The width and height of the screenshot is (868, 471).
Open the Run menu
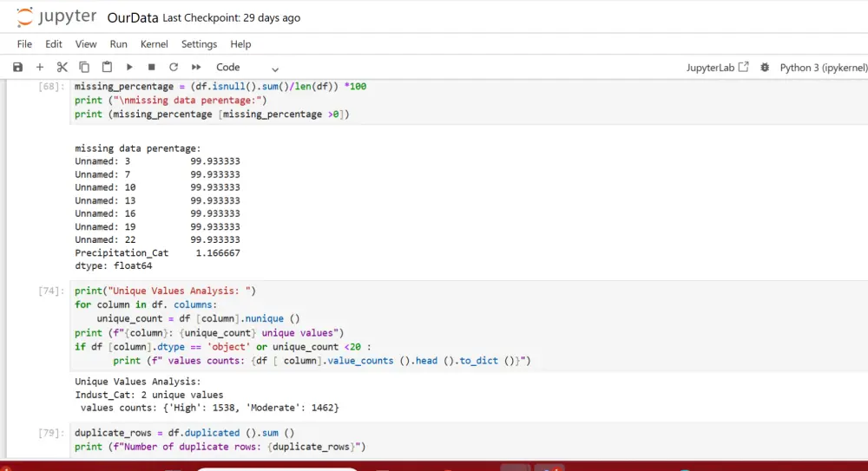click(118, 43)
